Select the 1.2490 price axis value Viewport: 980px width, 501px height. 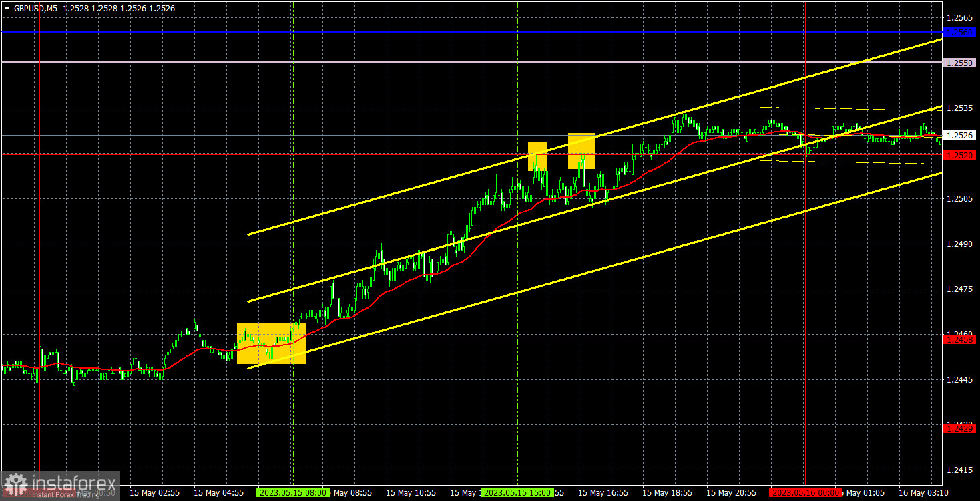click(x=959, y=244)
